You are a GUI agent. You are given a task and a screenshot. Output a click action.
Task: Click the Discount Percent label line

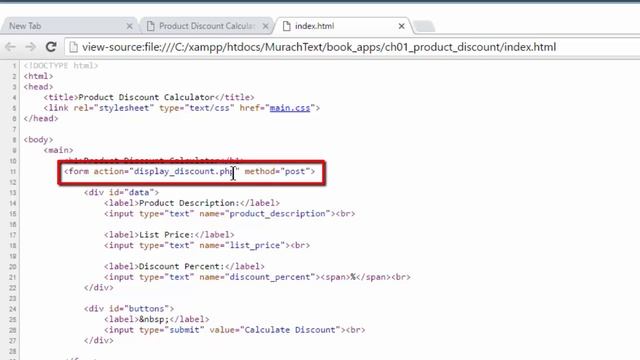point(184,267)
